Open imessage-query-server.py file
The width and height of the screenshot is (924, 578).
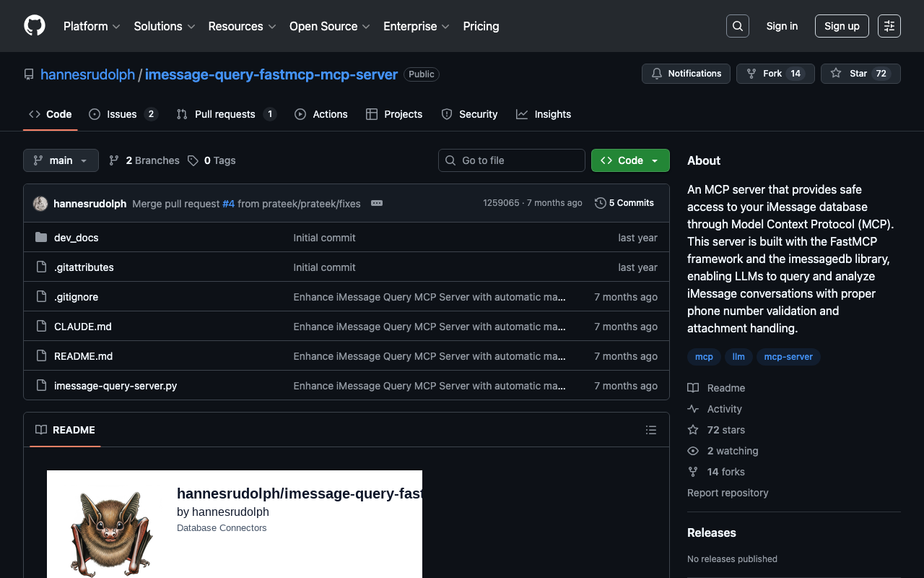[115, 386]
